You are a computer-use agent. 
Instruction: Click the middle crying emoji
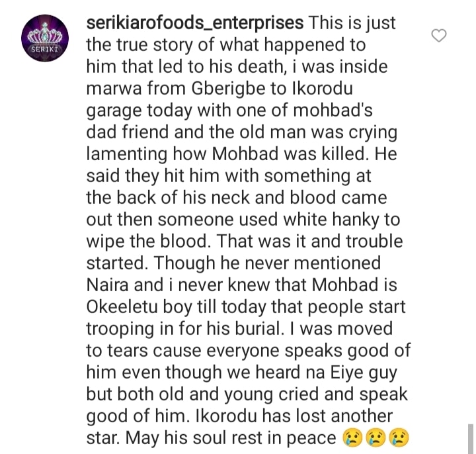pyautogui.click(x=376, y=438)
